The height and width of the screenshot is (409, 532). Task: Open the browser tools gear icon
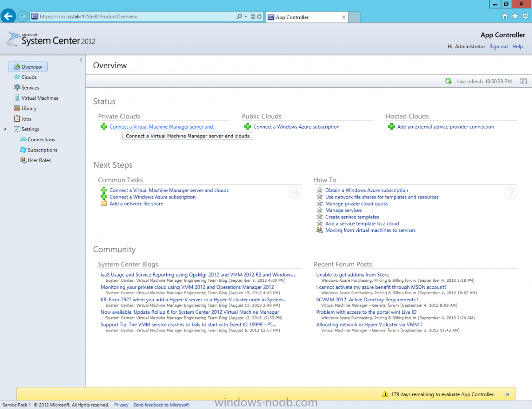coord(525,16)
